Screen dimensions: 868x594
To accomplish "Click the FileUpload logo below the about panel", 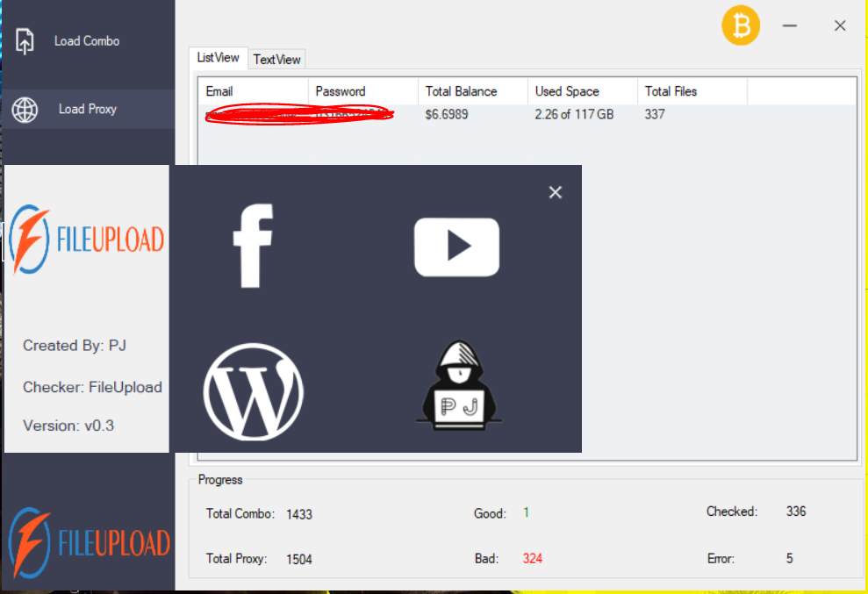I will [89, 542].
